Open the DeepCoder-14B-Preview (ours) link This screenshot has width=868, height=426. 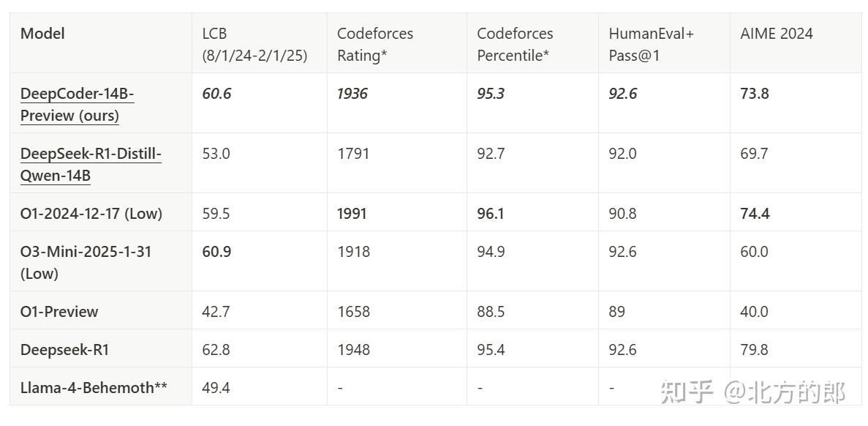click(77, 104)
